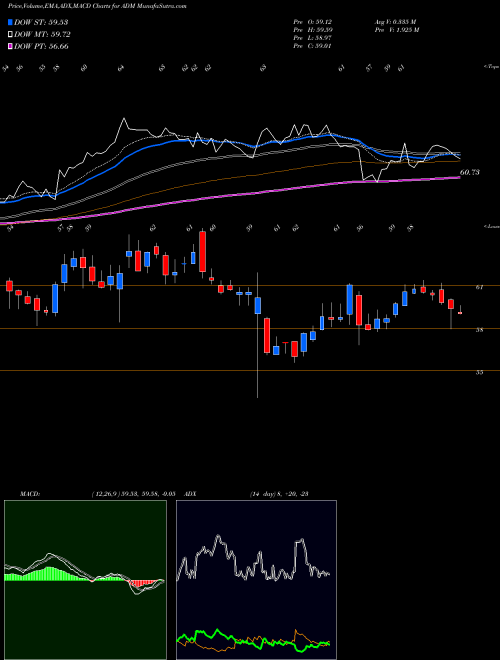Click the 'MACD:' panel heading
The image size is (500, 660).
(30, 494)
